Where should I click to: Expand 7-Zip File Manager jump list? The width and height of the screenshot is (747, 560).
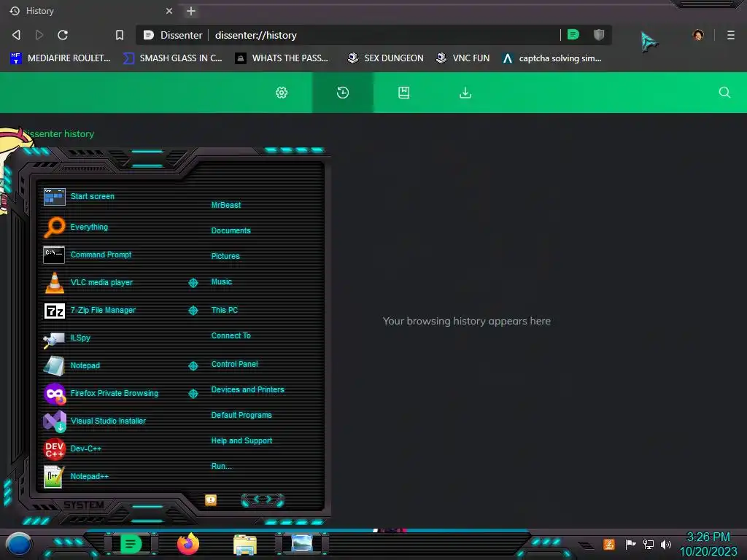193,311
